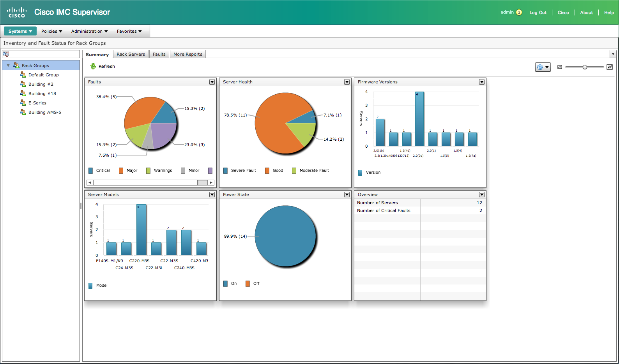Click the Off legend swatch in Power State
The height and width of the screenshot is (364, 619).
pyautogui.click(x=248, y=283)
